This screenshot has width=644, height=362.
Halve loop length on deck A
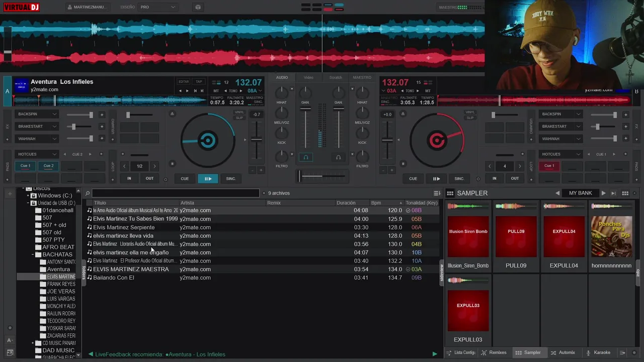(x=125, y=166)
